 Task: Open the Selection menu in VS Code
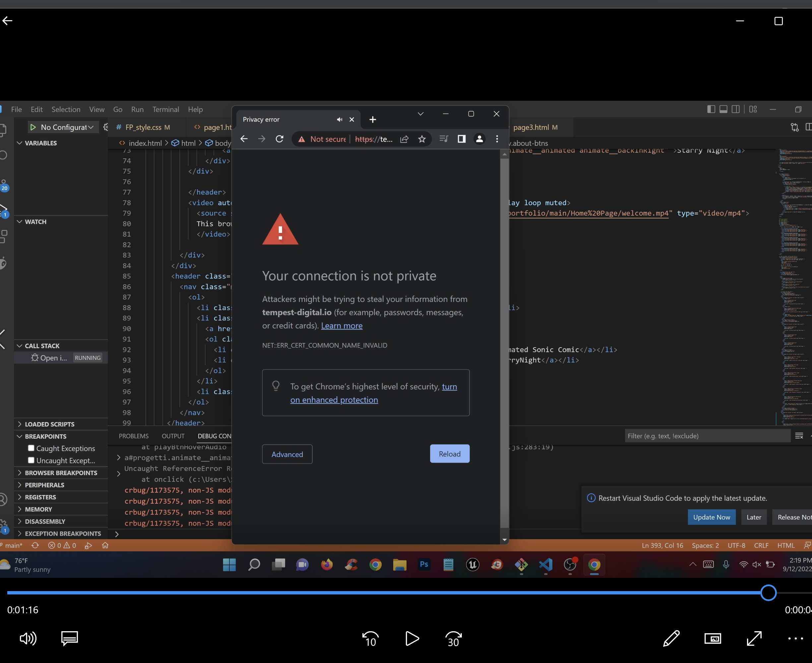(66, 110)
